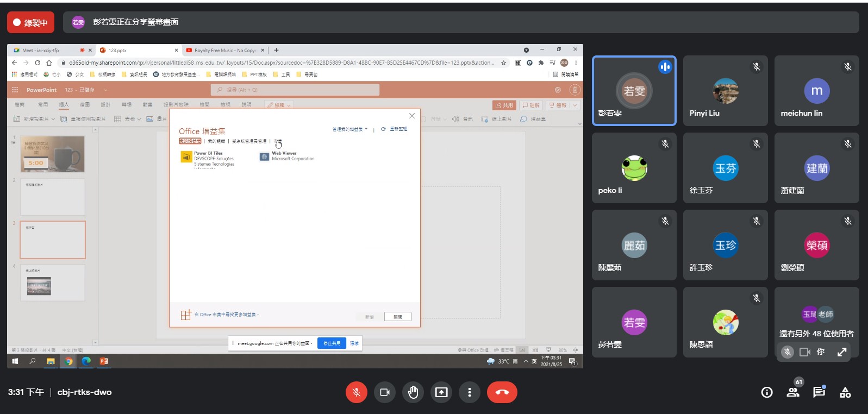Unmute the microphone in the bottom call controls

[357, 392]
